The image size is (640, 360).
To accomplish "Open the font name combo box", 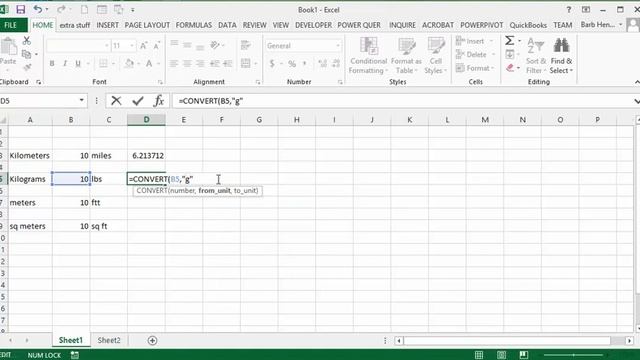I will (78, 46).
